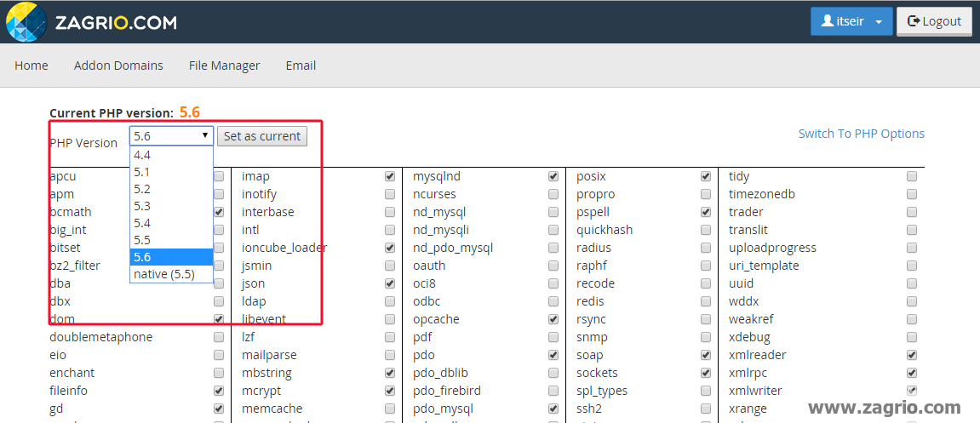Select version 5.2 from the dropdown list
980x423 pixels.
171,189
